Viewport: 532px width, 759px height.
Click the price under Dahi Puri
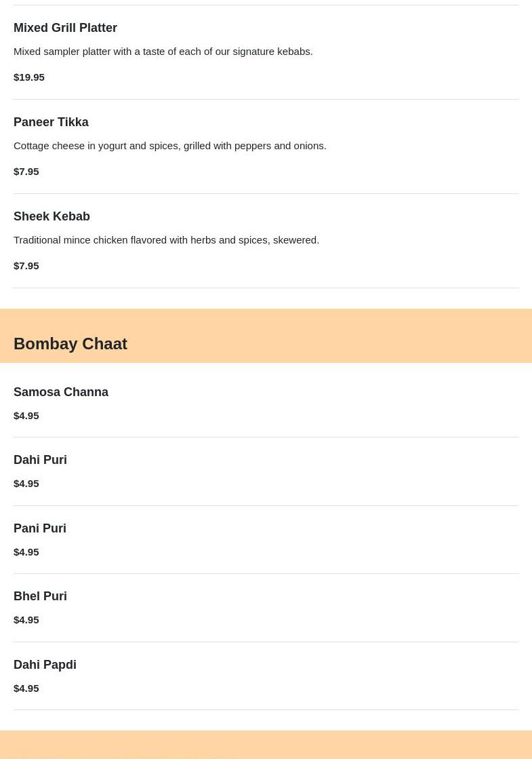point(26,484)
